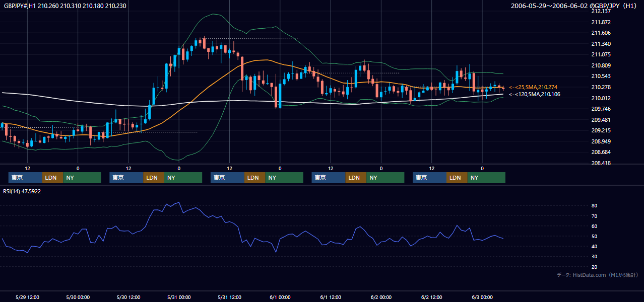Click the RSI scale value 80

[595, 206]
